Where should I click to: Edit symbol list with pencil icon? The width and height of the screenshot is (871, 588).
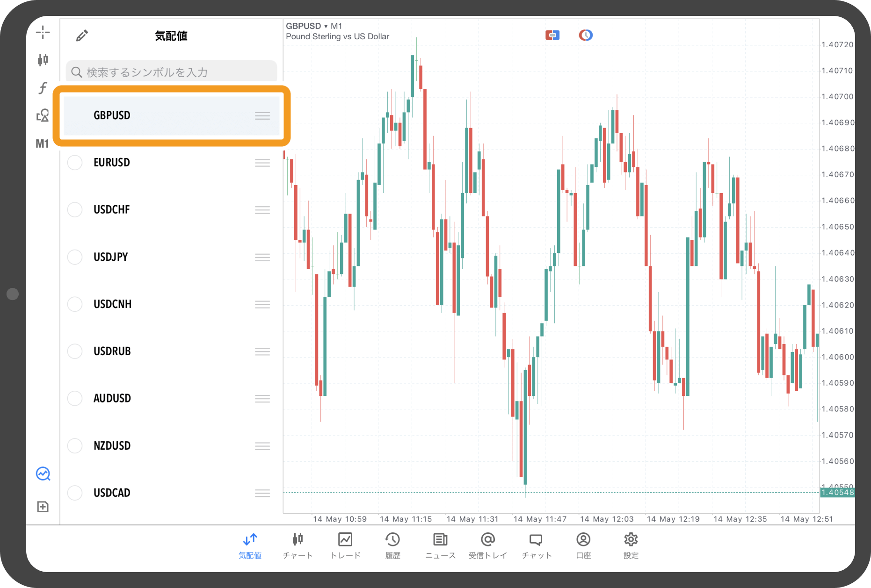(x=82, y=36)
